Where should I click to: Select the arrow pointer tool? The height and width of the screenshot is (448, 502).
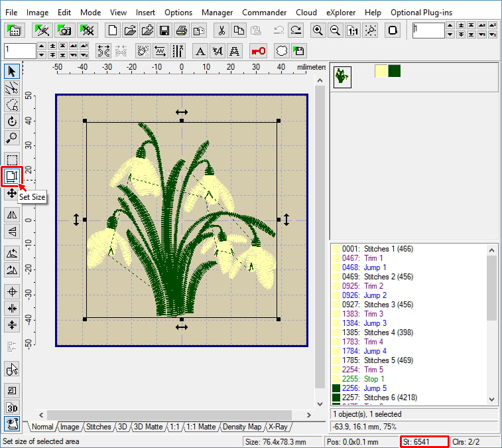pyautogui.click(x=12, y=71)
